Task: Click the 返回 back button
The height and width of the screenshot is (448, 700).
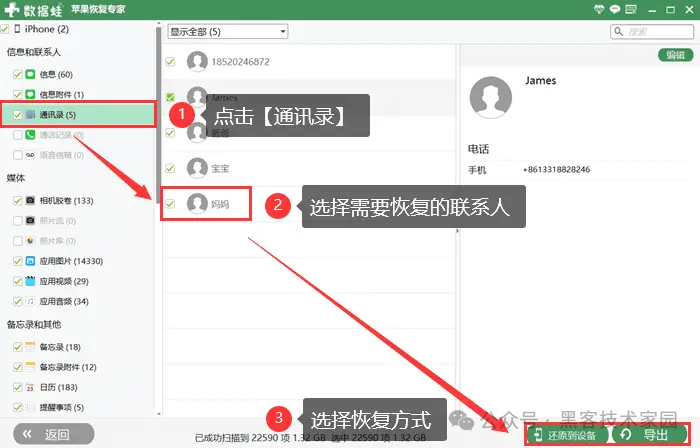Action: pos(54,434)
